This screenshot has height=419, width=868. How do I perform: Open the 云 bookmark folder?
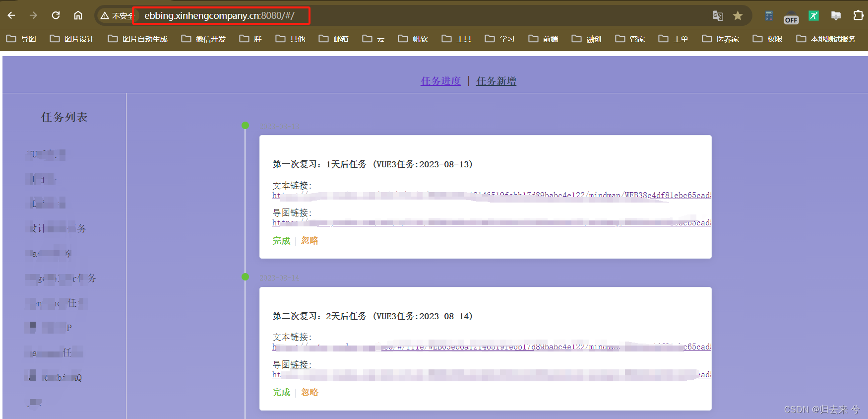click(373, 39)
